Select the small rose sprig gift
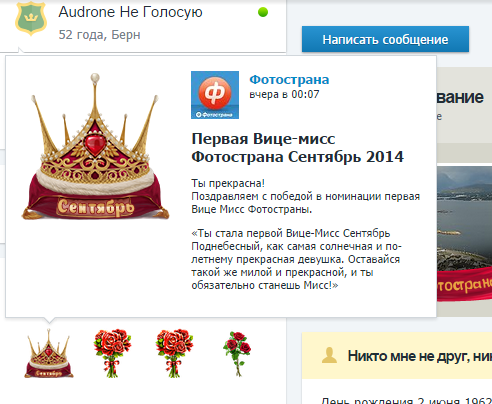Screen dimensions: 492x404 tap(237, 354)
